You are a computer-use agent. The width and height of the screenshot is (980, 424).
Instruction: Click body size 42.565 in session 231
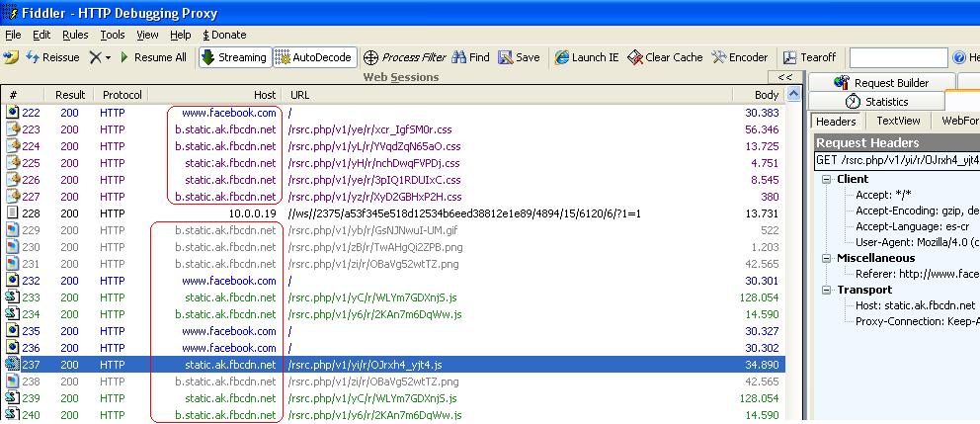(760, 264)
